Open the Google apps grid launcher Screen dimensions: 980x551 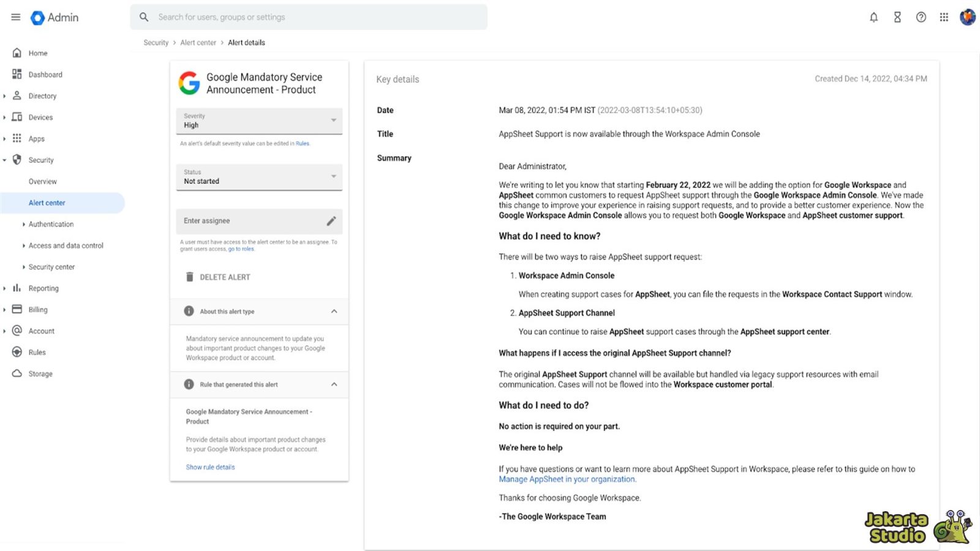pos(944,17)
